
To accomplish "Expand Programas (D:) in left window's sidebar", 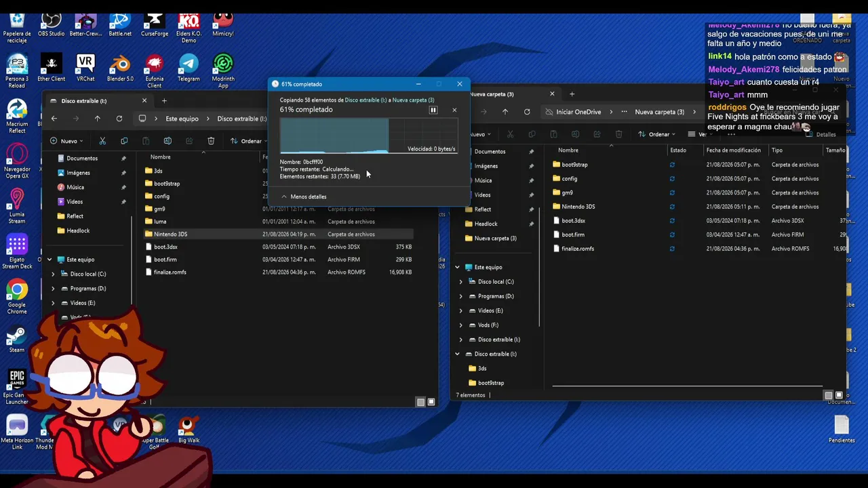I will click(53, 289).
